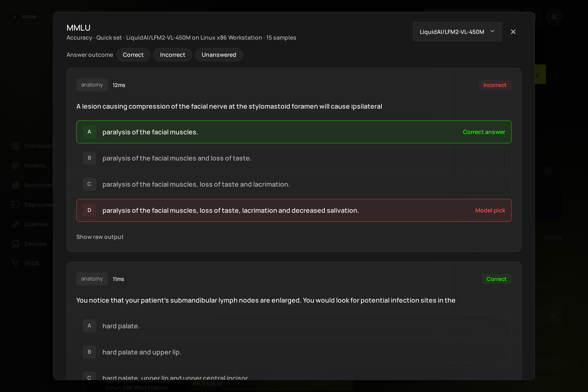Filter by Correct answer outcome
This screenshot has height=392, width=588.
coord(133,55)
